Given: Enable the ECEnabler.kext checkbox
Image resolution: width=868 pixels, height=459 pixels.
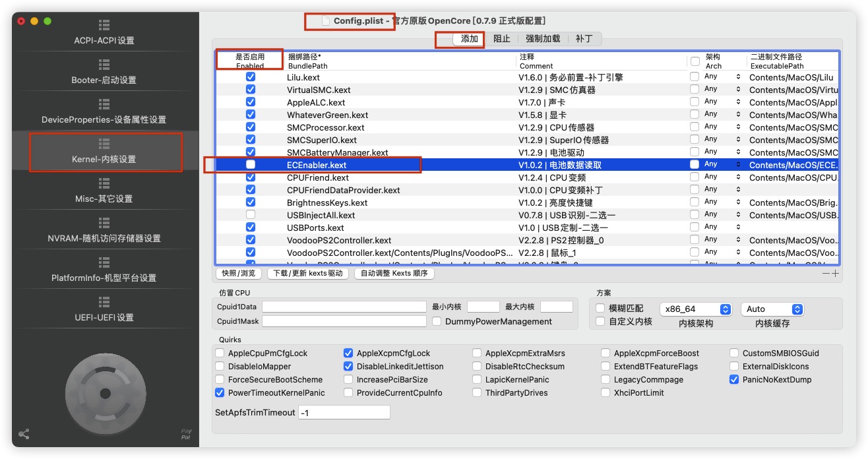Looking at the screenshot, I should (251, 164).
